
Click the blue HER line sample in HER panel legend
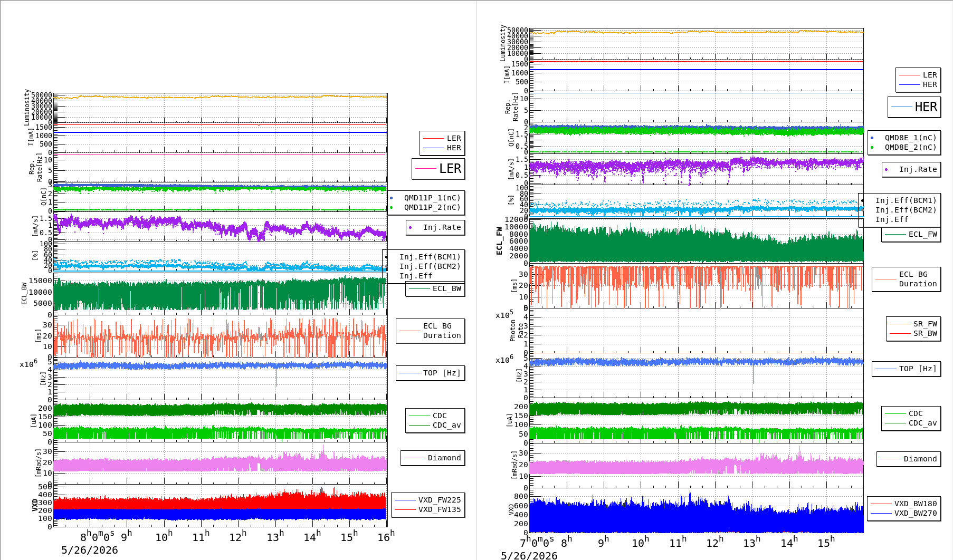pos(909,84)
